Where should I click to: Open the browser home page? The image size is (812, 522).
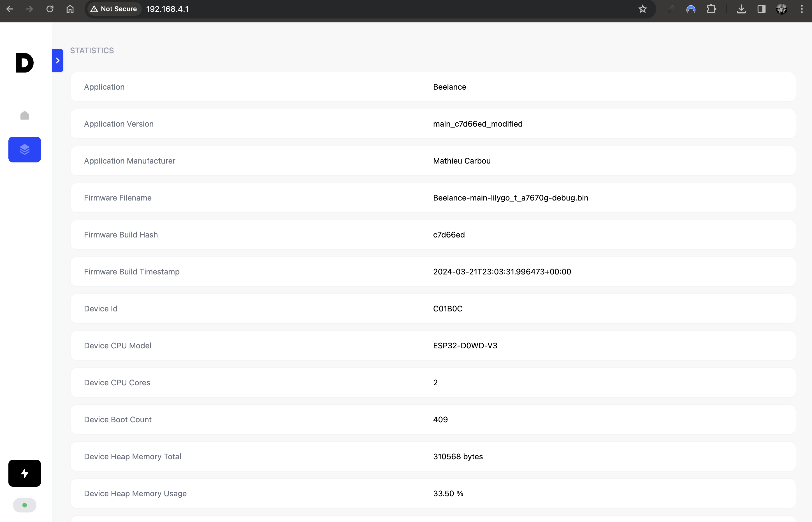pos(70,9)
